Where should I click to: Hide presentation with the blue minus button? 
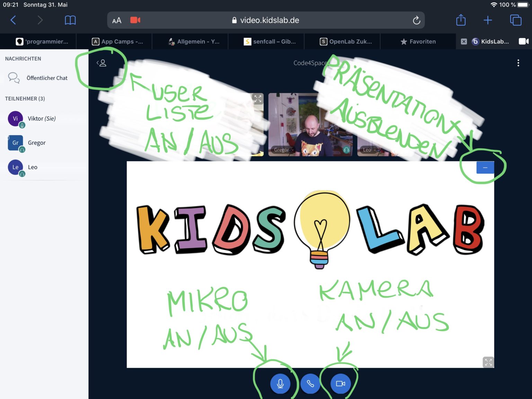pyautogui.click(x=485, y=168)
